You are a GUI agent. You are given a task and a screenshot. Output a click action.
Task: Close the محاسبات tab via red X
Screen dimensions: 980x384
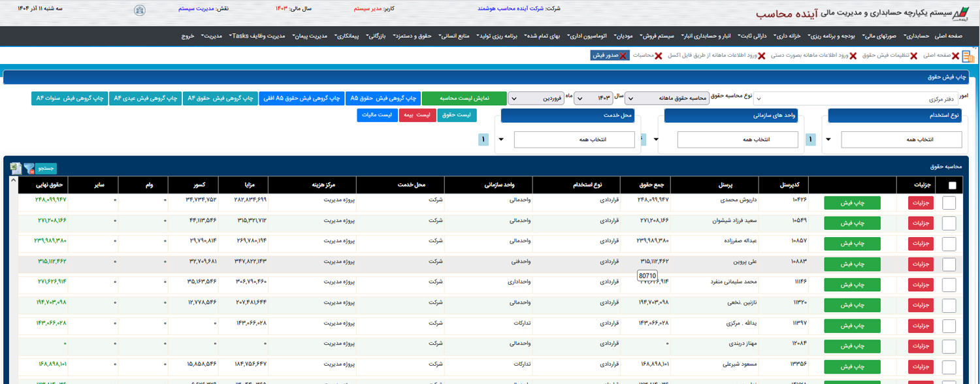coord(661,56)
